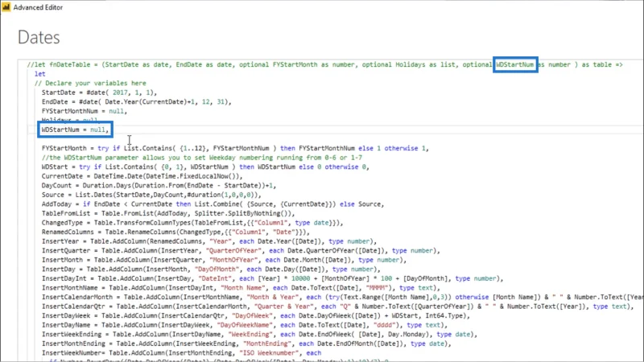This screenshot has height=362, width=644.
Task: Click the WDStartNum weekday numbering comment line
Action: [202, 158]
